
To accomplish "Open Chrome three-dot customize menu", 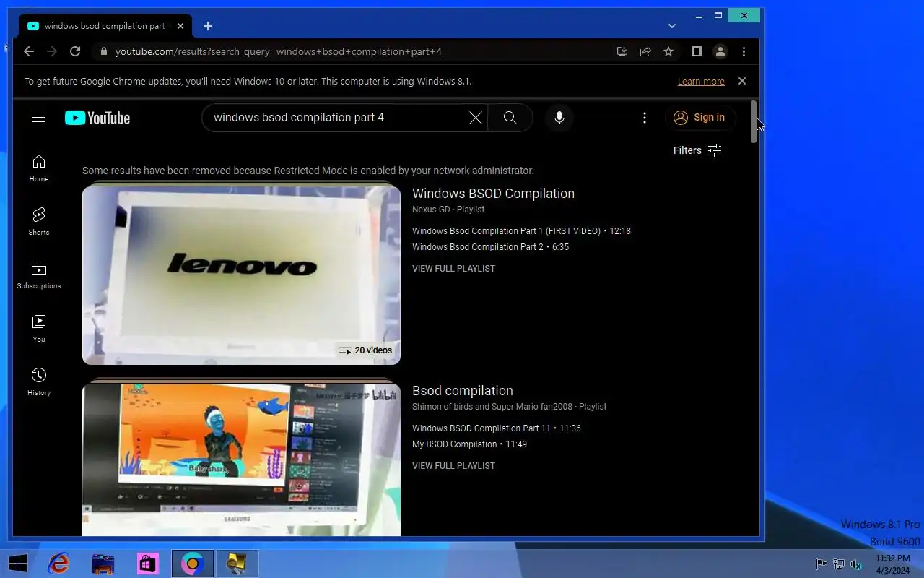I will [744, 51].
